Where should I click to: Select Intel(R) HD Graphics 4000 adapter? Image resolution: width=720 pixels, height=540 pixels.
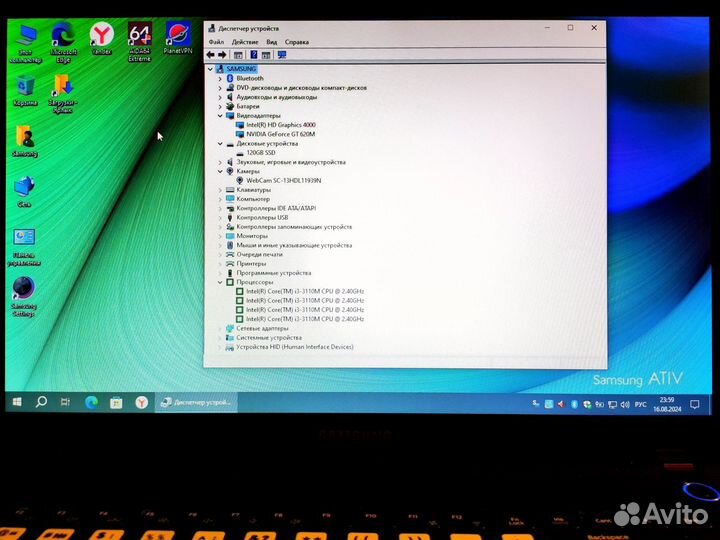(281, 125)
